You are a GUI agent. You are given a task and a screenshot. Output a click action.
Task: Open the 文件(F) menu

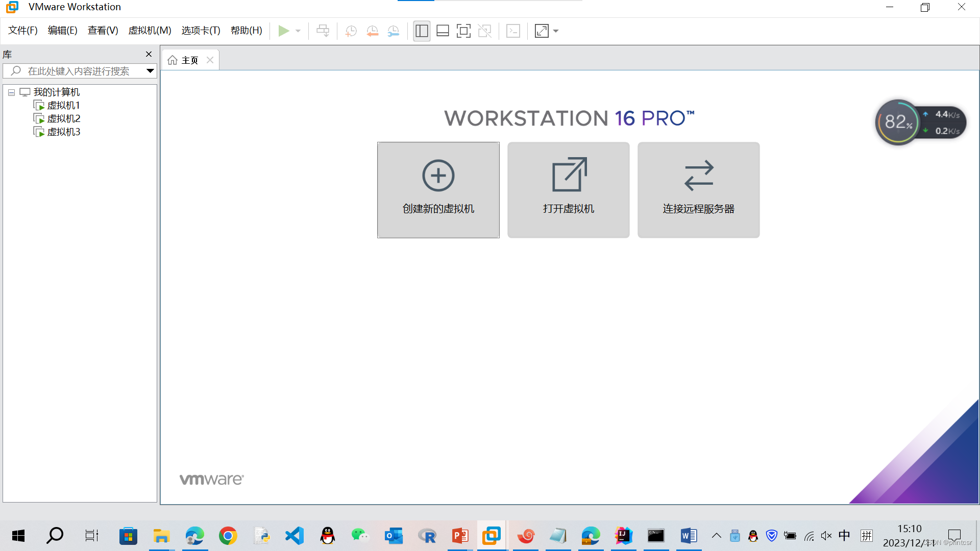[x=23, y=31]
